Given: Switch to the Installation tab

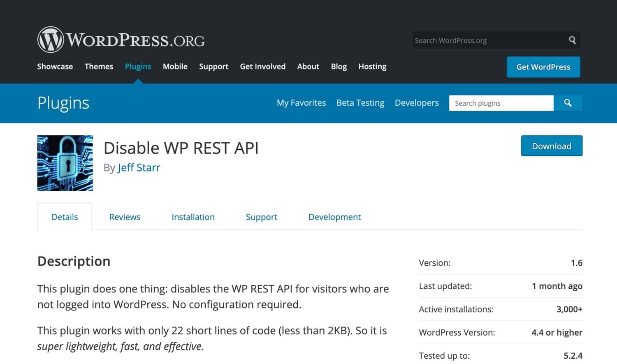Looking at the screenshot, I should pyautogui.click(x=193, y=217).
